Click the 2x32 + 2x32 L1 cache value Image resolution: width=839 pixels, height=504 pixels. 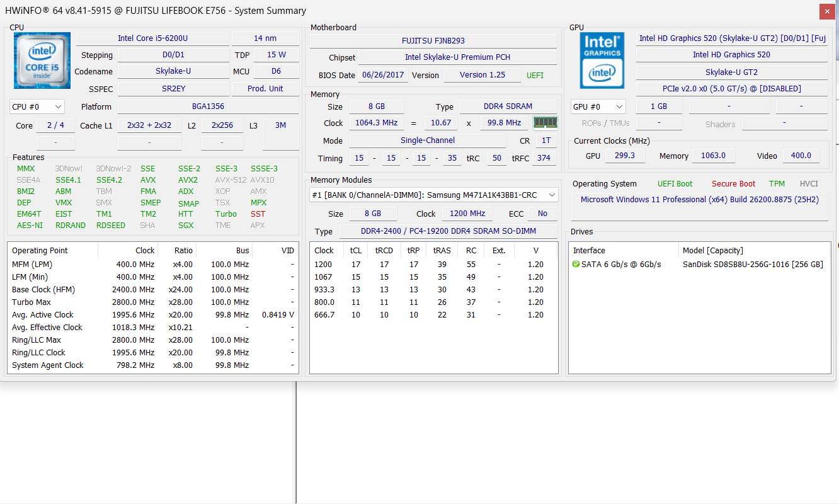[149, 125]
